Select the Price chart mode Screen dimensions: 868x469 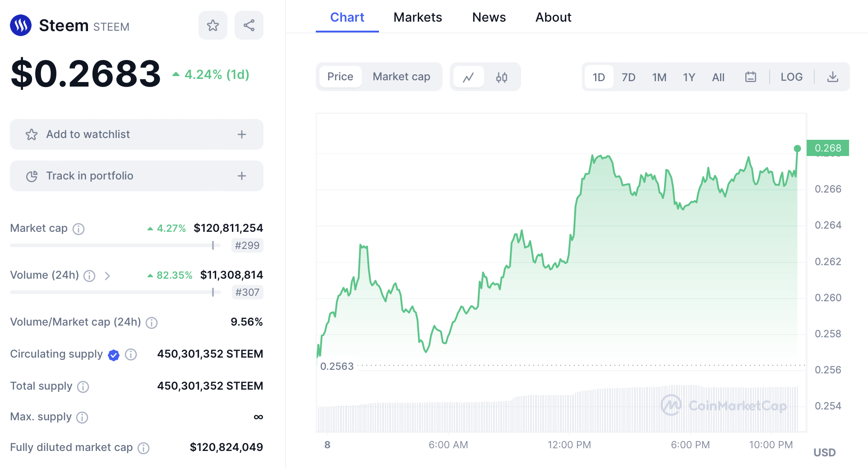(x=340, y=77)
